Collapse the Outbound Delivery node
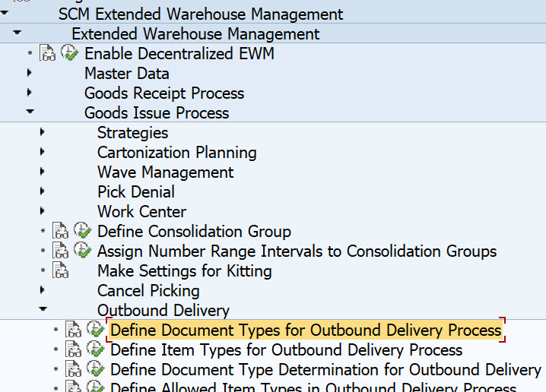This screenshot has width=546, height=392. [43, 310]
